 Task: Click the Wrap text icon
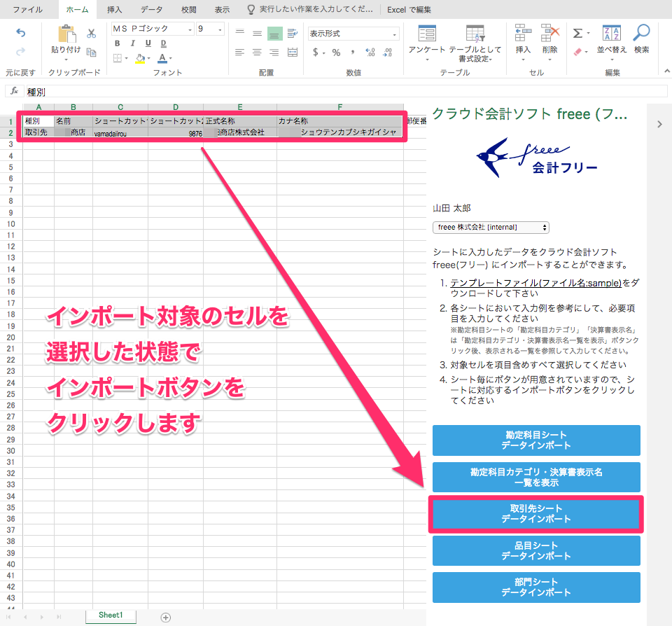pos(293,33)
